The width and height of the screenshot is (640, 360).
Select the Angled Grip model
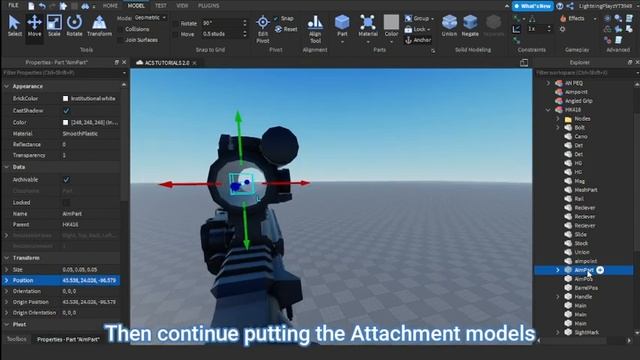pyautogui.click(x=578, y=101)
